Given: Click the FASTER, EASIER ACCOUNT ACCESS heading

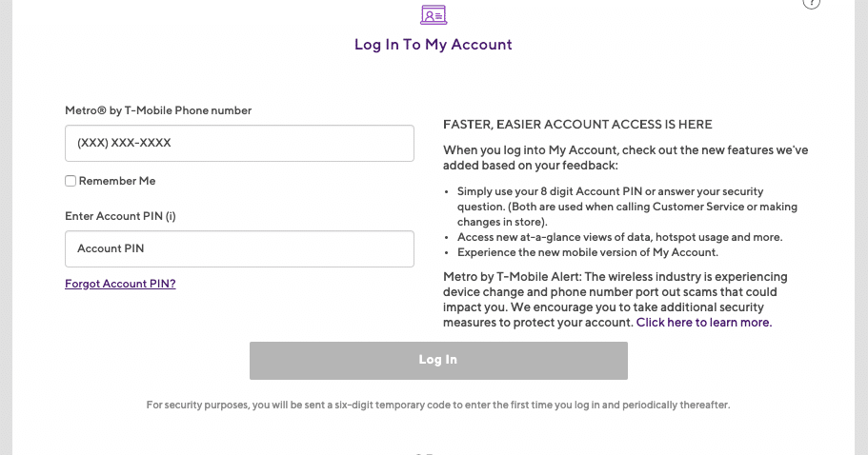Looking at the screenshot, I should pyautogui.click(x=577, y=125).
